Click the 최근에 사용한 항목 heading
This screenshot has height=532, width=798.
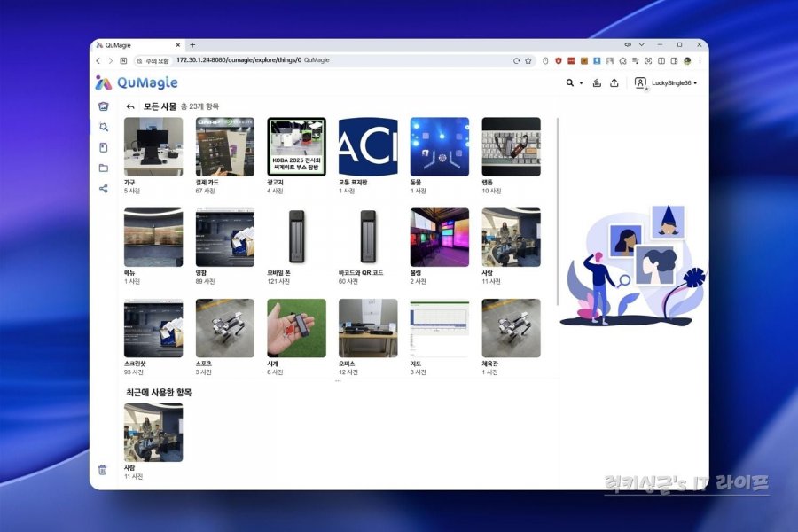click(x=159, y=393)
